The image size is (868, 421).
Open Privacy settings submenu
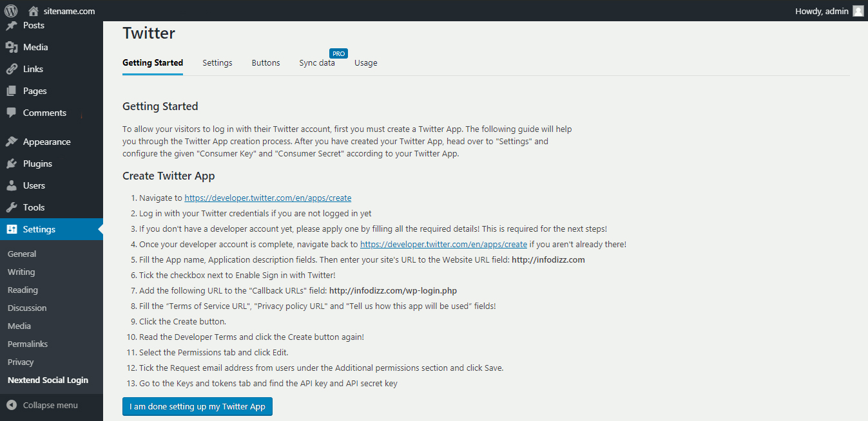pyautogui.click(x=21, y=362)
